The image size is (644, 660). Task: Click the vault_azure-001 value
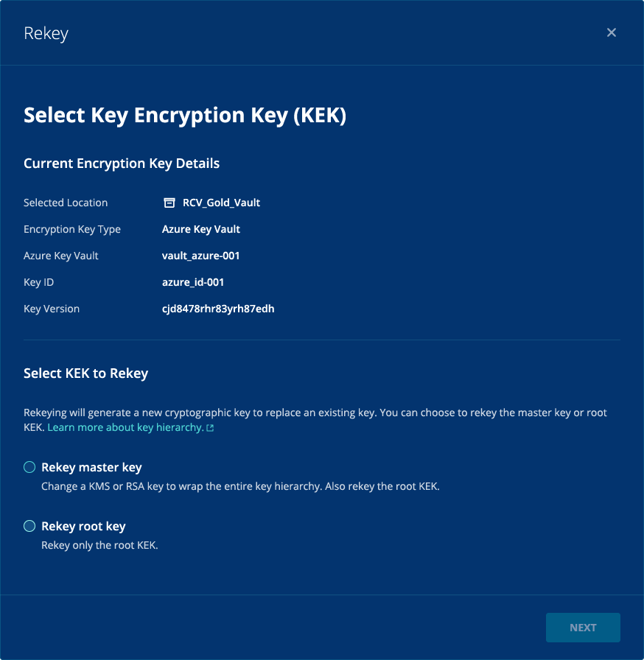200,256
